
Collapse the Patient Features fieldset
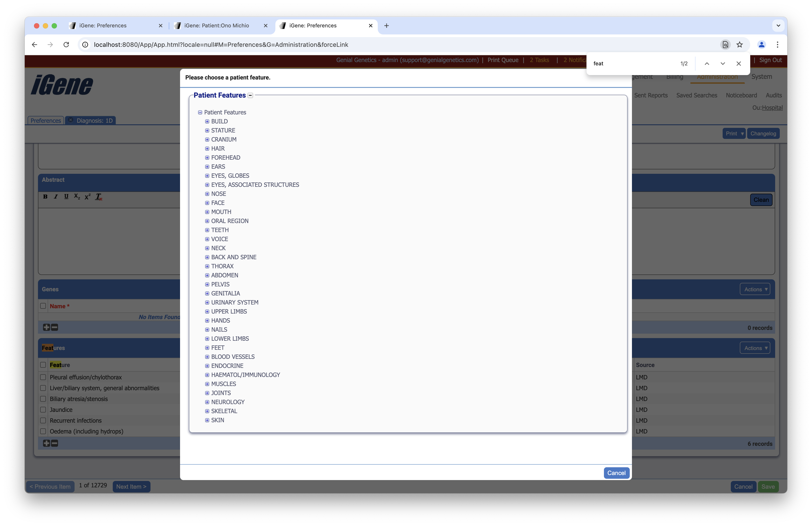250,96
